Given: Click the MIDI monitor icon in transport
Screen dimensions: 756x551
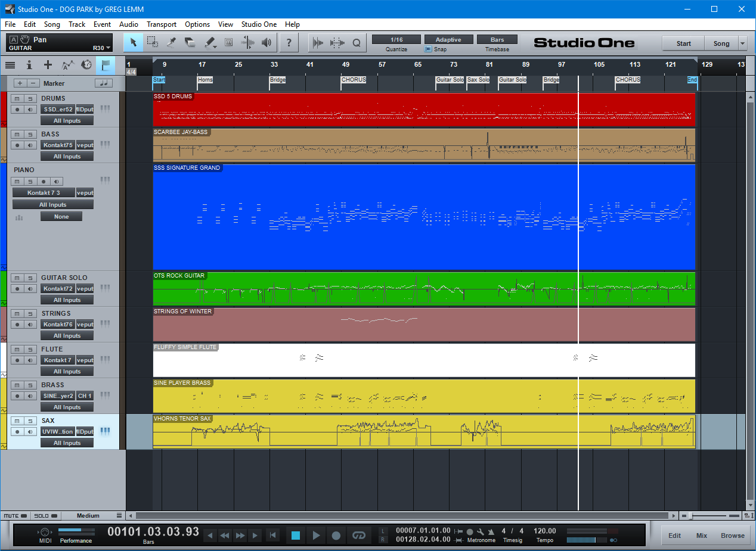Looking at the screenshot, I should point(45,531).
